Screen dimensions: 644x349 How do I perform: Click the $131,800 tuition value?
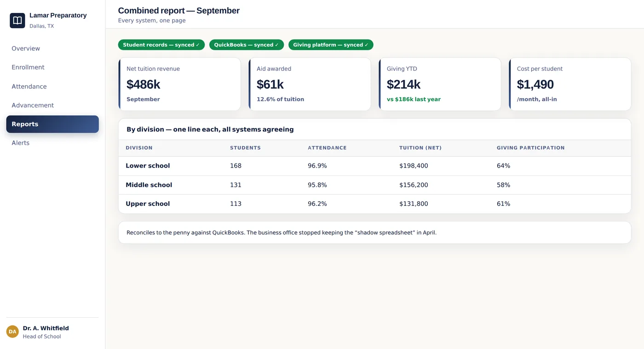pos(414,204)
